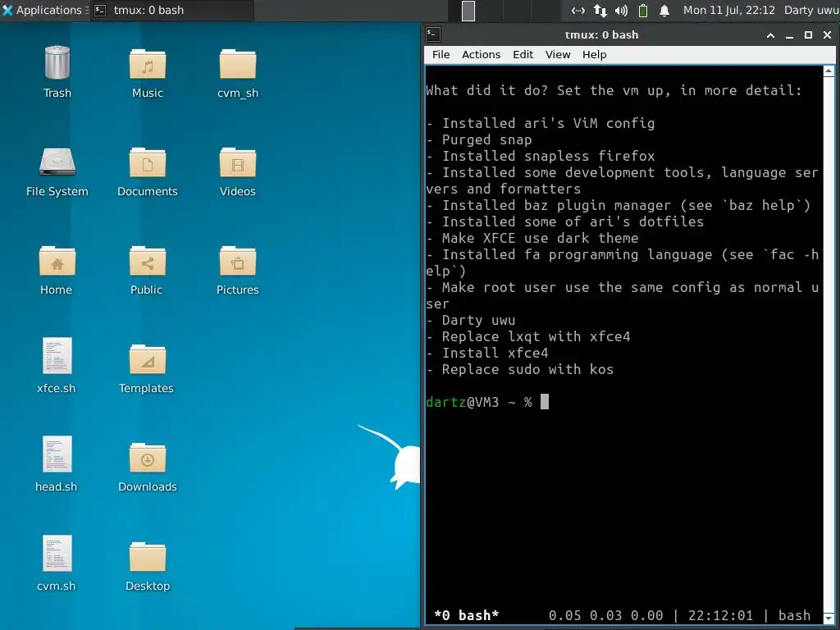
Task: Select the head.sh script file
Action: (57, 464)
